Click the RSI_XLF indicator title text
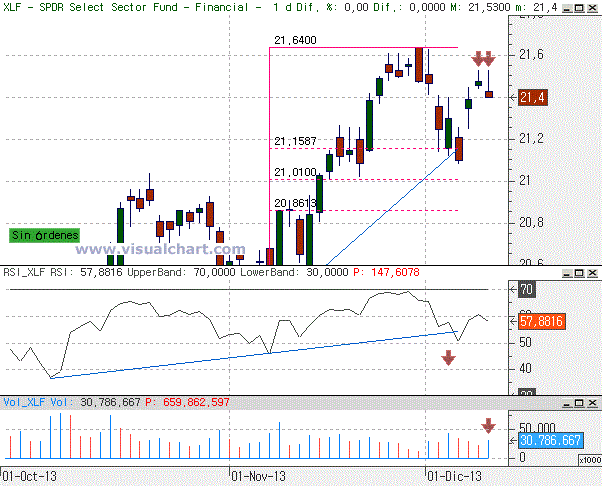This screenshot has height=486, width=602. (25, 273)
